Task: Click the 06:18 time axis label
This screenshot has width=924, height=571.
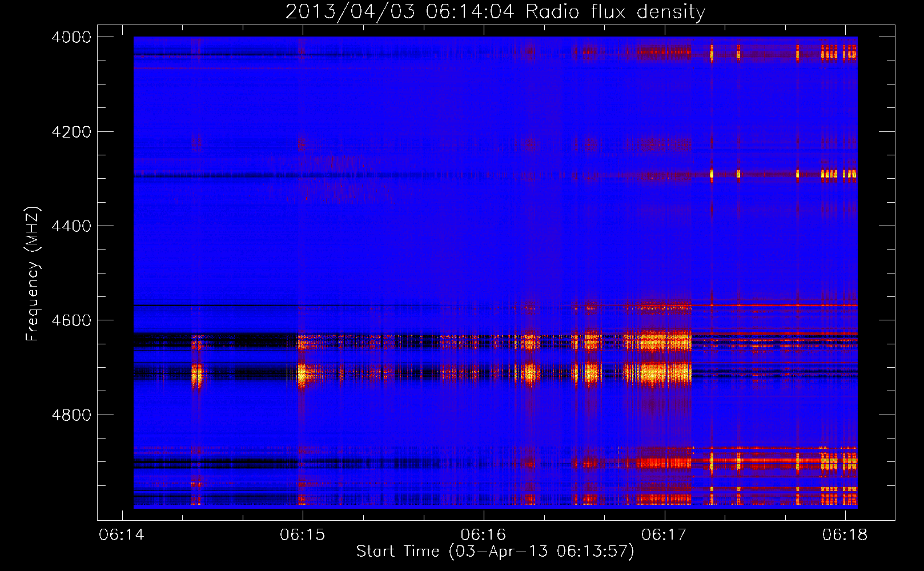Action: click(x=845, y=534)
